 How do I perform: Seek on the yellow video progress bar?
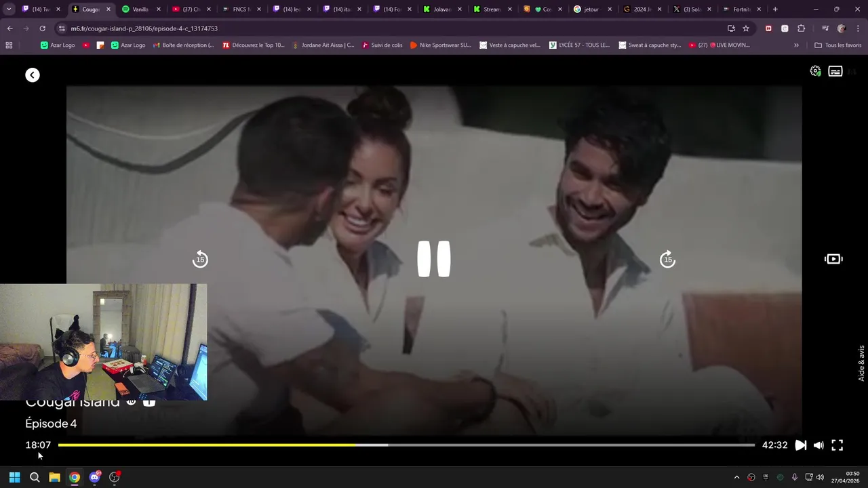(406, 445)
